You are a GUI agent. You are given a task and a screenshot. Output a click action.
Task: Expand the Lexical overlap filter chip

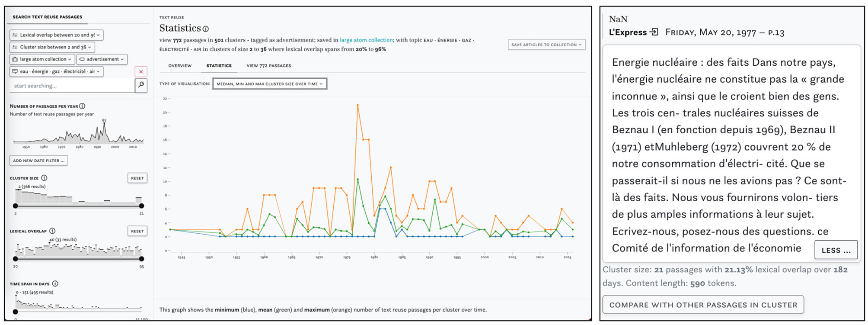tap(56, 35)
